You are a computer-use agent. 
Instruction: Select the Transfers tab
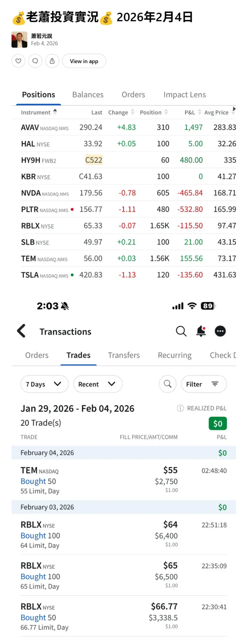click(x=124, y=355)
